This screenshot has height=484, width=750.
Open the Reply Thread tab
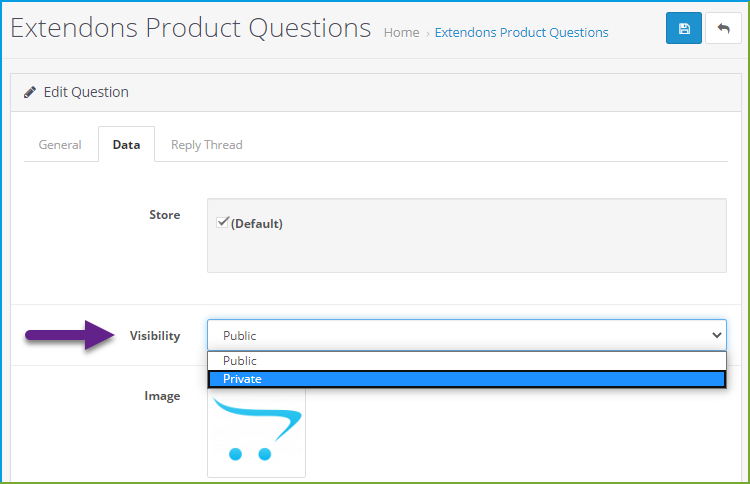tap(207, 144)
